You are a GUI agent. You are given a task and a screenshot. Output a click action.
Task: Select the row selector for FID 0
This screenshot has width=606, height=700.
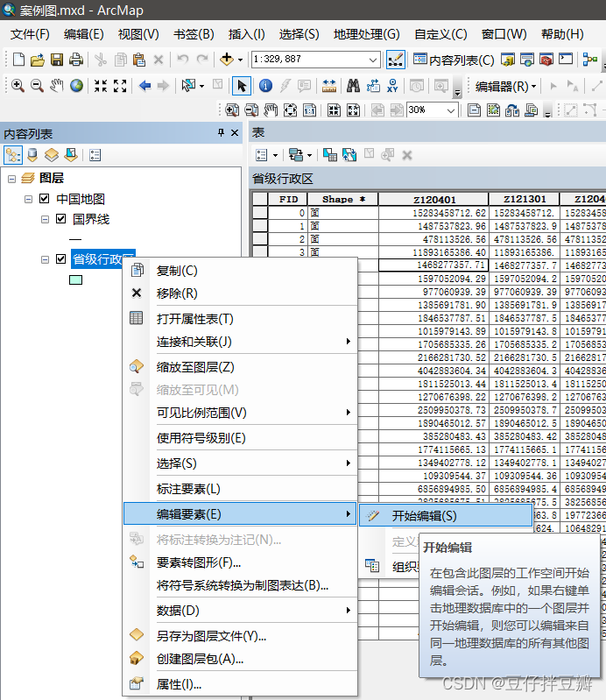260,213
